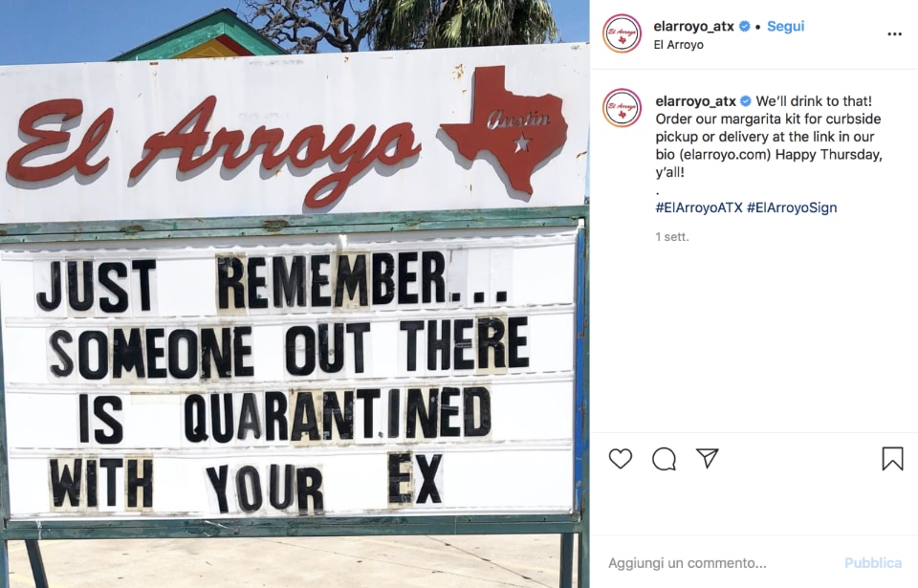Open El Arroyo location link

(x=679, y=45)
